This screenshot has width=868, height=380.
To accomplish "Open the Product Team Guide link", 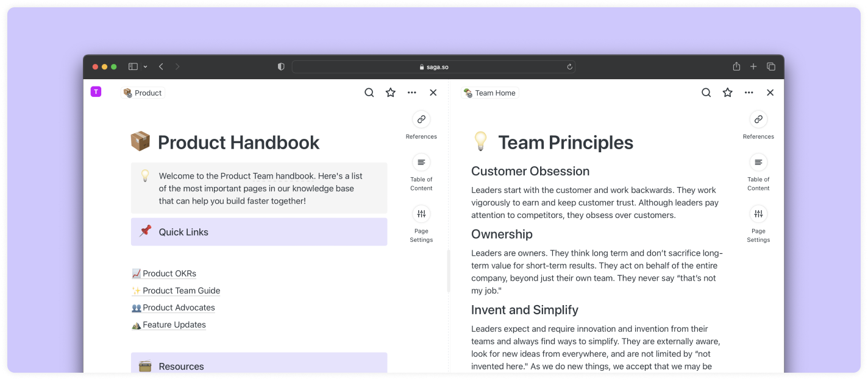I will [181, 290].
